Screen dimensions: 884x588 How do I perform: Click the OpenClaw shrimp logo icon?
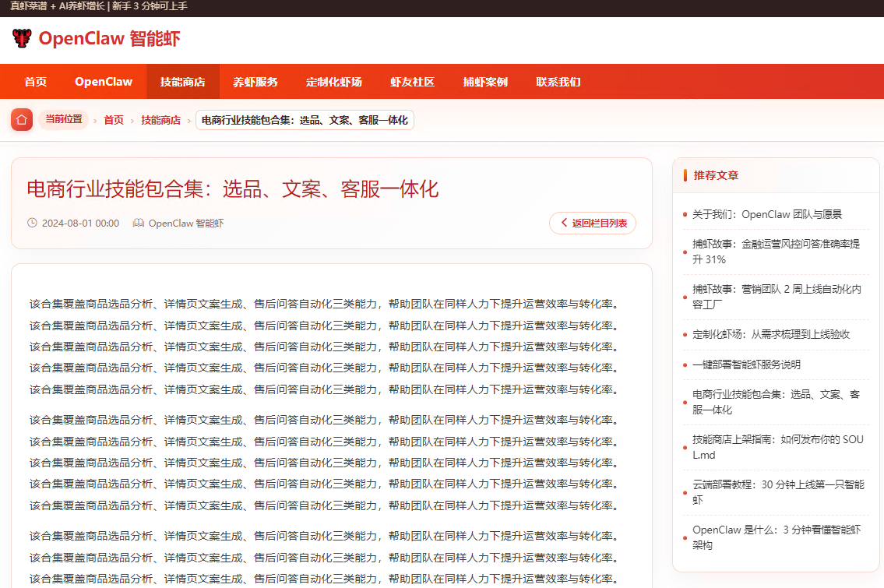point(22,38)
